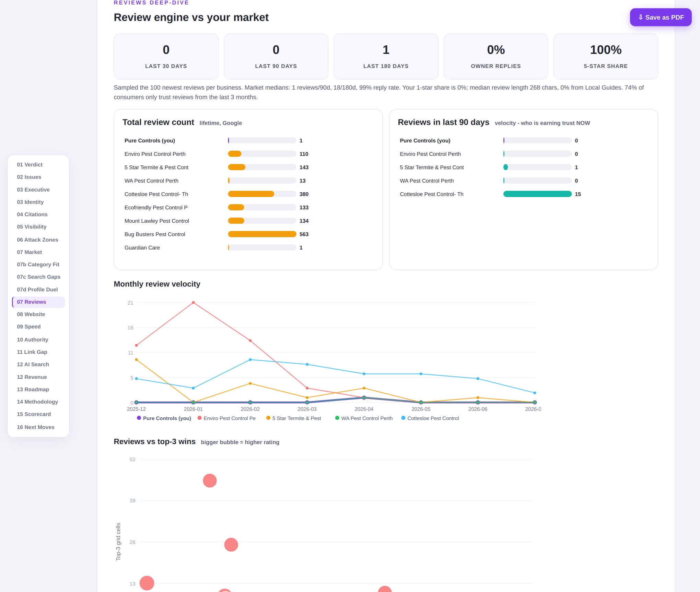This screenshot has height=592, width=700.
Task: Click 5 Star Termite total count bar
Action: [237, 167]
